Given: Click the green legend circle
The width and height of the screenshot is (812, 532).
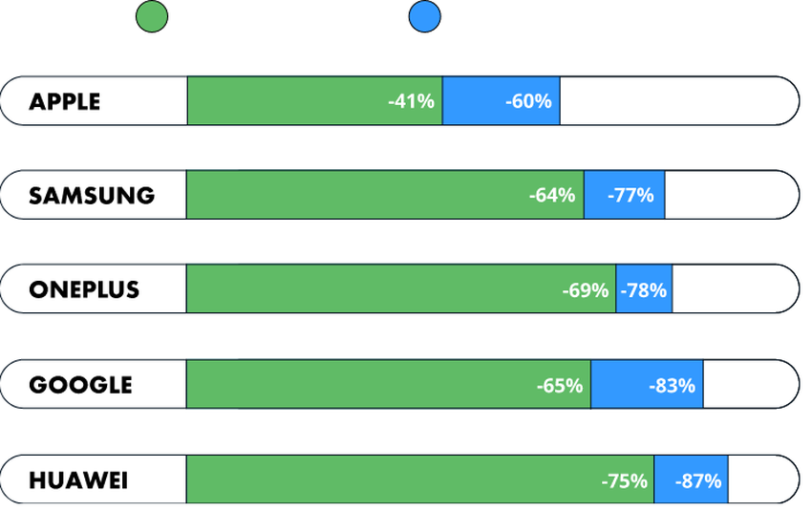Looking at the screenshot, I should [152, 16].
